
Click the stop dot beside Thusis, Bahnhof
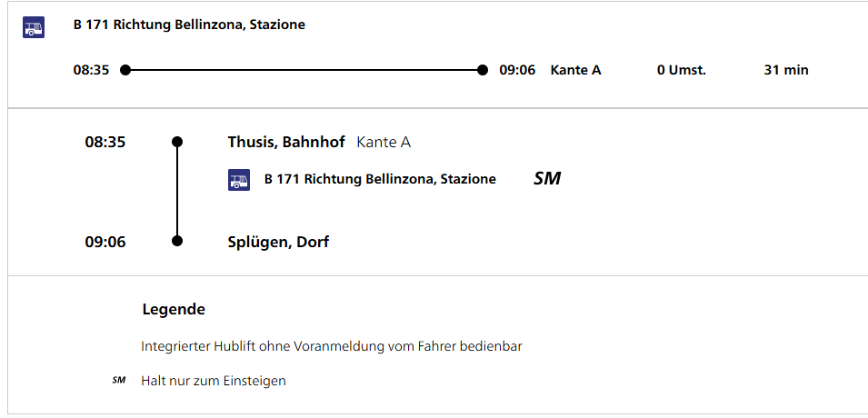click(x=177, y=142)
